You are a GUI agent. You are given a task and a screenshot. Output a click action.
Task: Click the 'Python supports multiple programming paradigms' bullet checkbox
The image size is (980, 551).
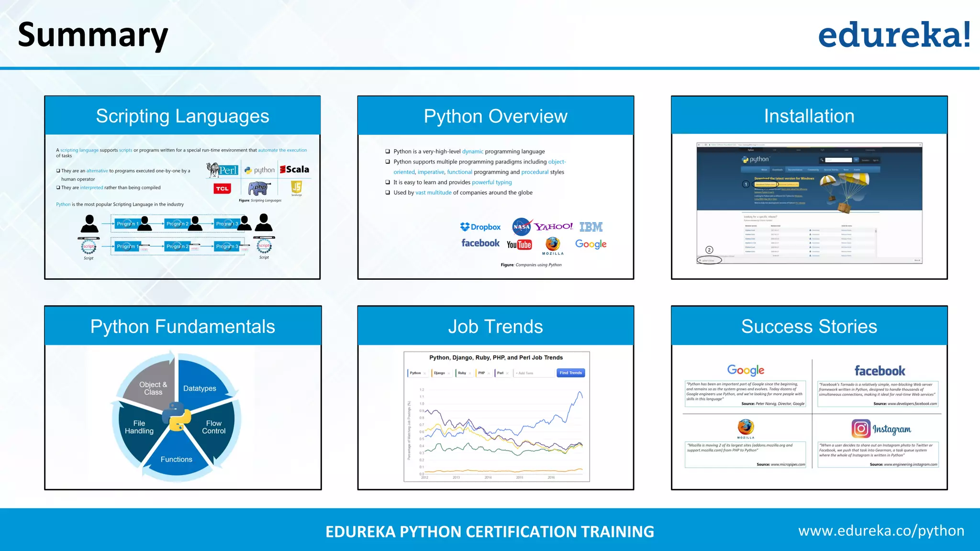click(388, 162)
